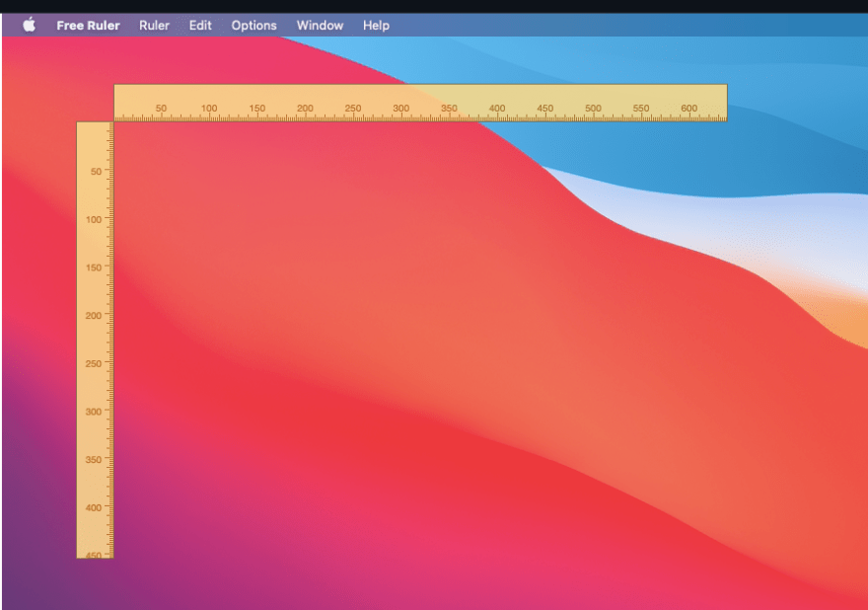Image resolution: width=868 pixels, height=610 pixels.
Task: Open the Apple menu
Action: (30, 25)
